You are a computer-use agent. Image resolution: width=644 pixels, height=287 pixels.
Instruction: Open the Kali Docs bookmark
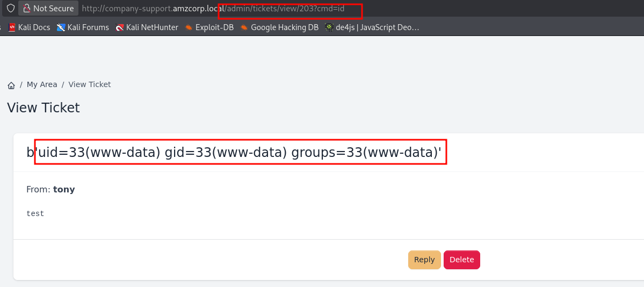tap(29, 27)
